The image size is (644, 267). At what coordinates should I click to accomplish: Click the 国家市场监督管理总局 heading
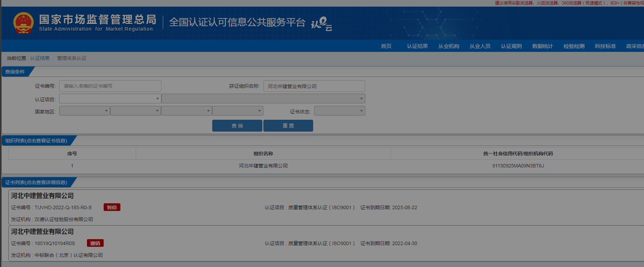[x=98, y=19]
